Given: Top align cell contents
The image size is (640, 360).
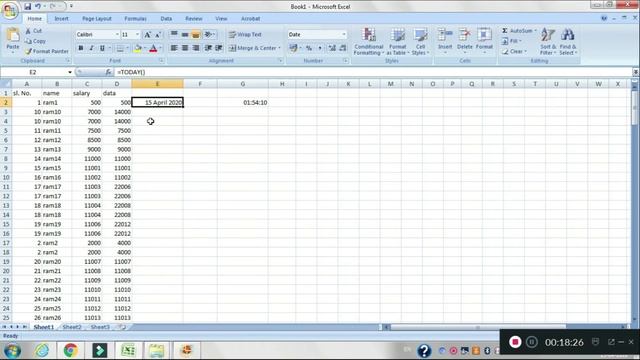Looking at the screenshot, I should click(x=174, y=35).
